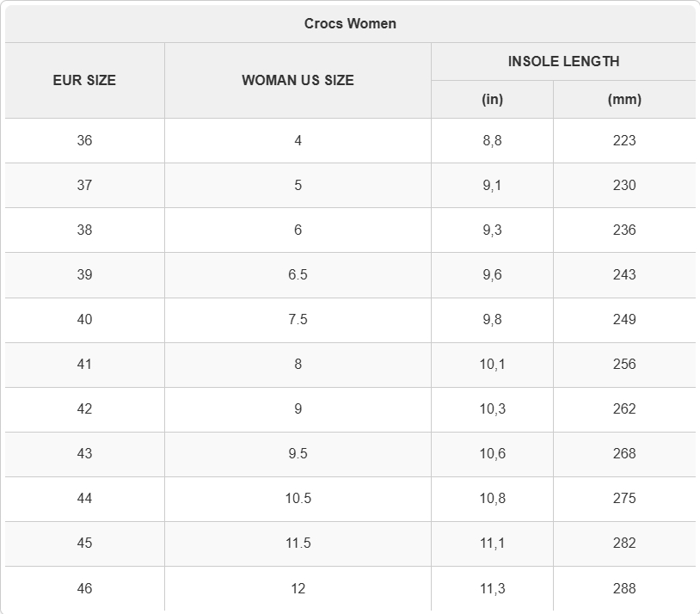This screenshot has height=614, width=700.
Task: Click the INSOLE LENGTH header
Action: point(563,62)
